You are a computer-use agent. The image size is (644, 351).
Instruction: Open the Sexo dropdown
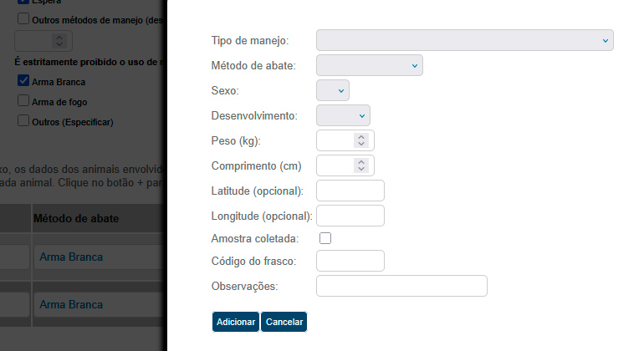(333, 90)
